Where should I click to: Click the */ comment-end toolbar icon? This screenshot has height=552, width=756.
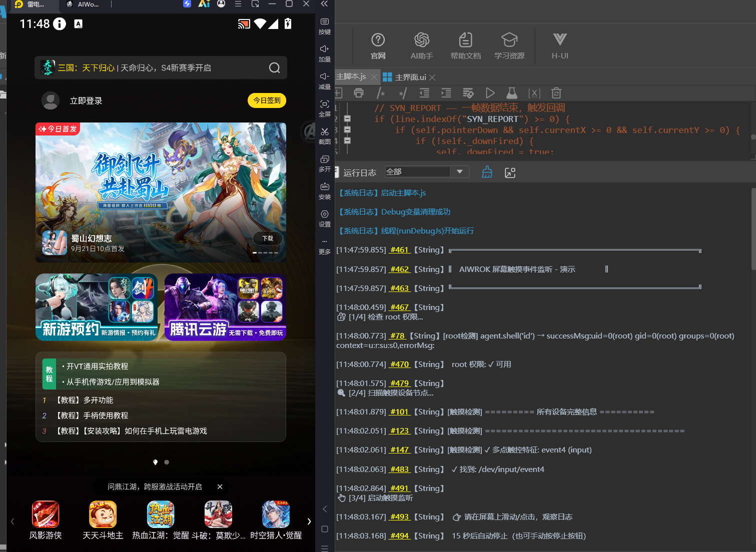[403, 93]
